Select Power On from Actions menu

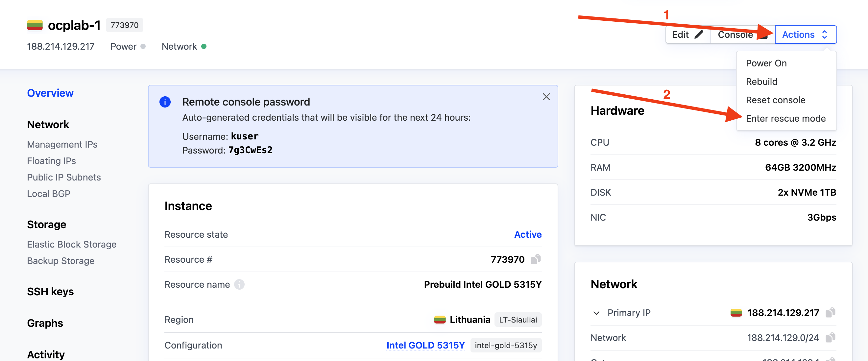coord(766,63)
